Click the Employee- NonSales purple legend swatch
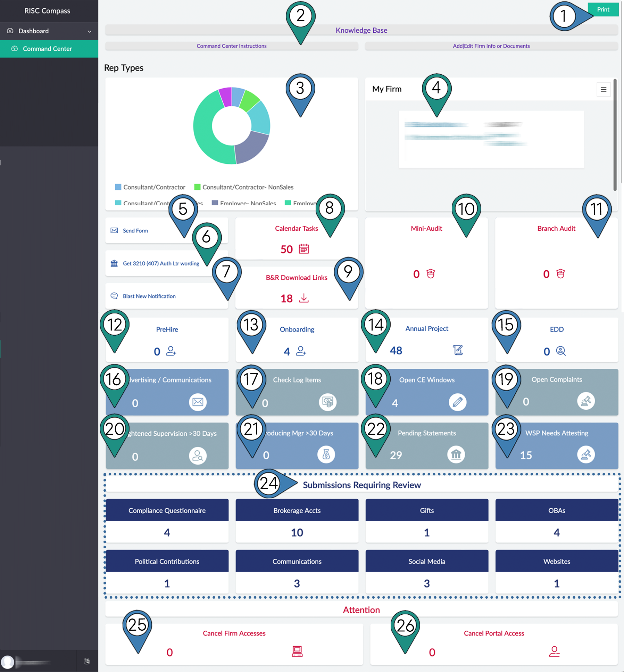This screenshot has height=672, width=624. [x=215, y=203]
